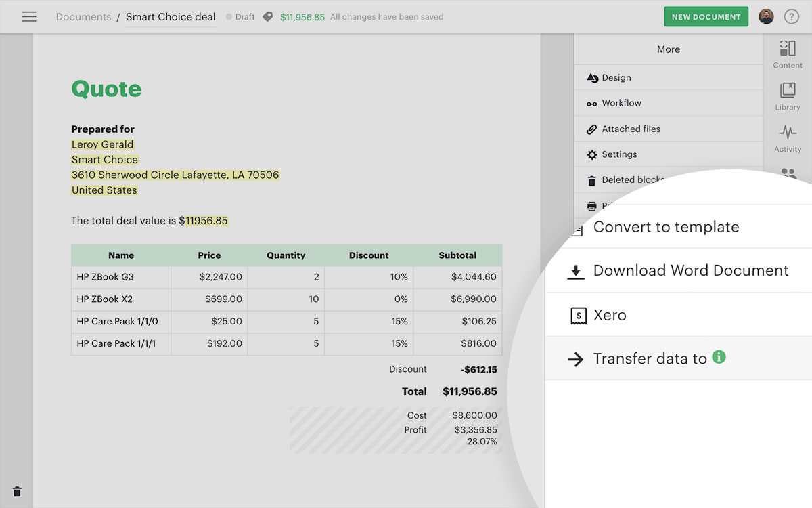Click the trash icon at bottom left
Viewport: 812px width, 508px height.
point(17,492)
